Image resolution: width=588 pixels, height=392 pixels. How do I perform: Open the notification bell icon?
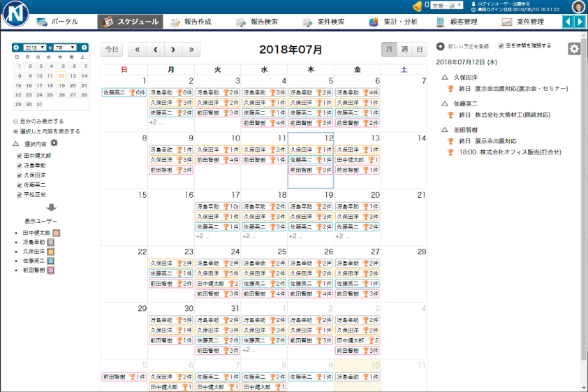pyautogui.click(x=418, y=6)
